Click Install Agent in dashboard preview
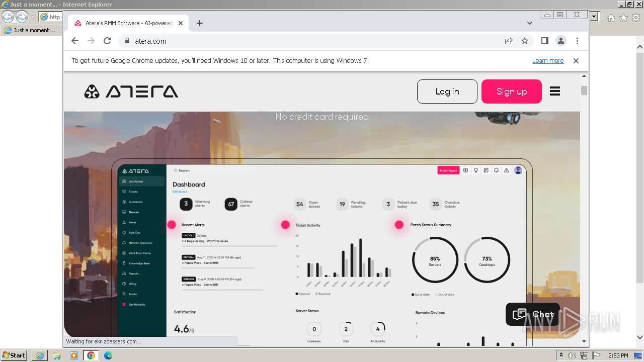The height and width of the screenshot is (362, 644). pyautogui.click(x=448, y=170)
